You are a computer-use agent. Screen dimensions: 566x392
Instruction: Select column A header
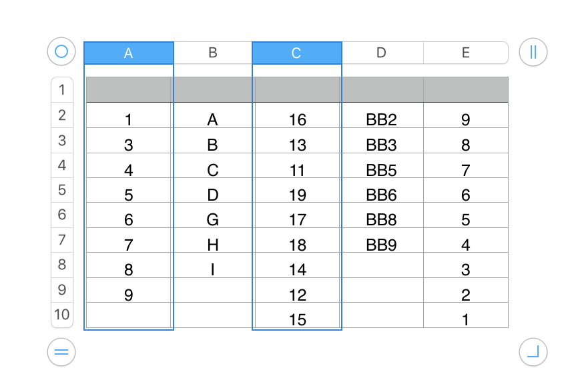pos(129,53)
